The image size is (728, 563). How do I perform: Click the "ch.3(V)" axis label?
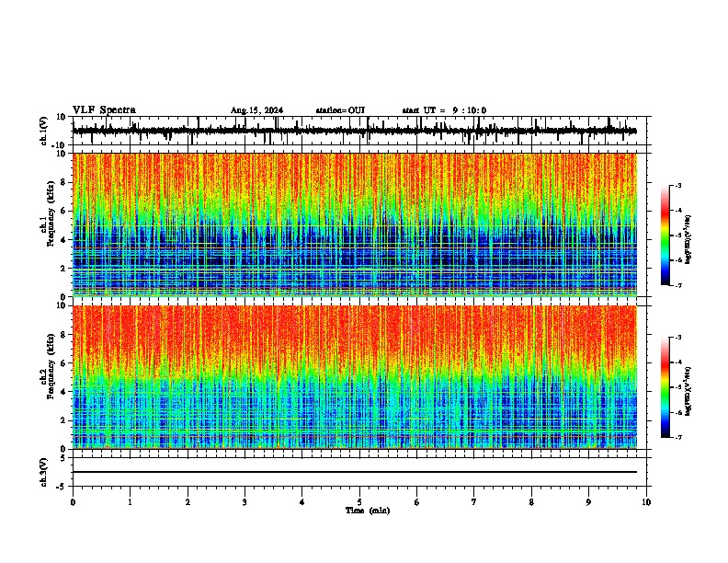(x=44, y=472)
